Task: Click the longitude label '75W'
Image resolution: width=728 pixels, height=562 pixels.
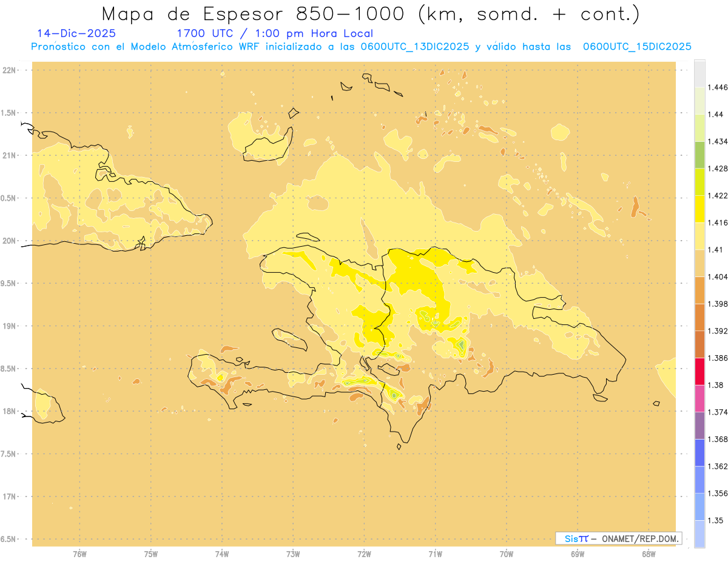Action: coord(151,554)
